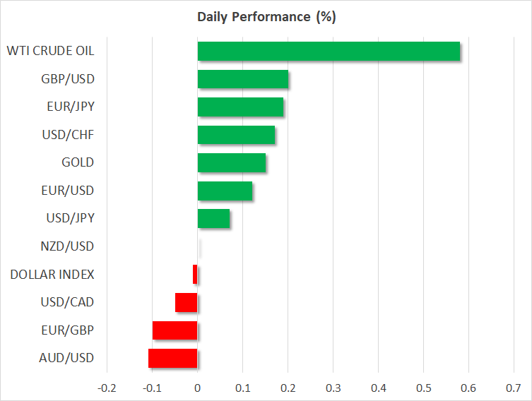Image resolution: width=532 pixels, height=401 pixels.
Task: Select the WTI CRUDE OIL axis label
Action: coord(50,51)
